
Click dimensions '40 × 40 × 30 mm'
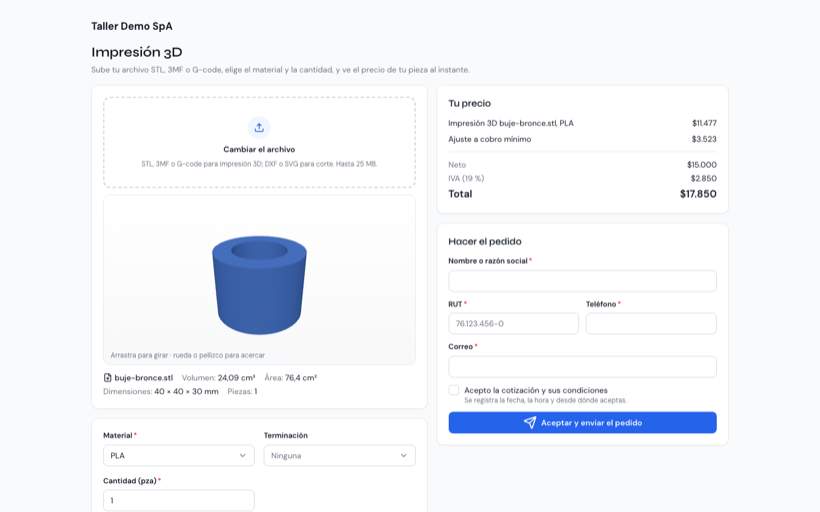click(x=186, y=391)
